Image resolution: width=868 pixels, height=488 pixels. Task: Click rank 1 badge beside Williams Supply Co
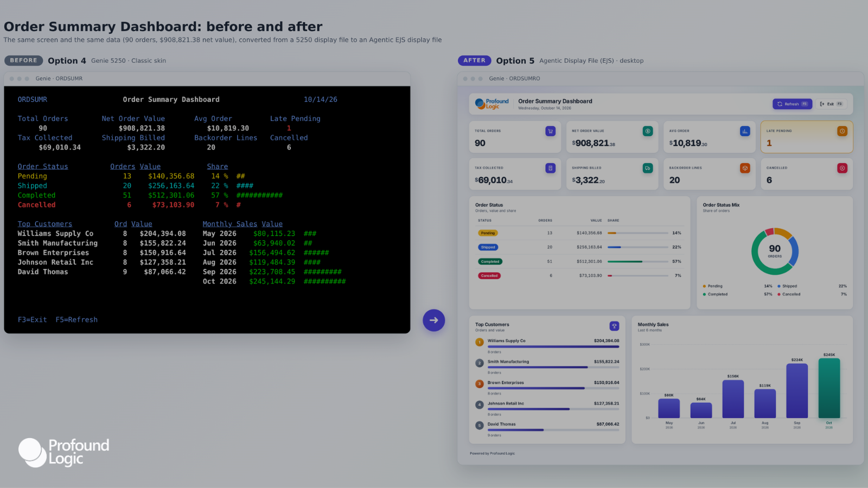(480, 342)
